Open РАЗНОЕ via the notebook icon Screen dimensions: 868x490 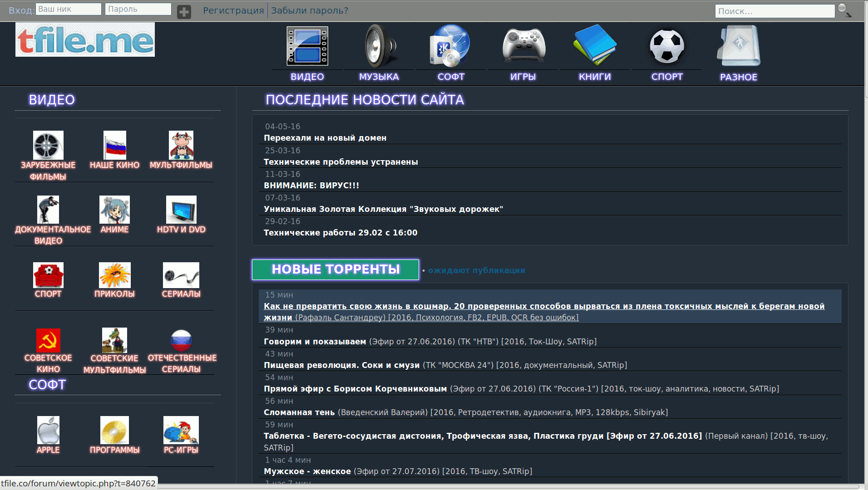(738, 45)
